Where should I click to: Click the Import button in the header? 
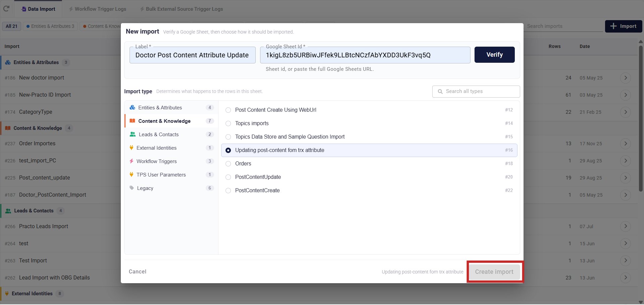coord(623,26)
